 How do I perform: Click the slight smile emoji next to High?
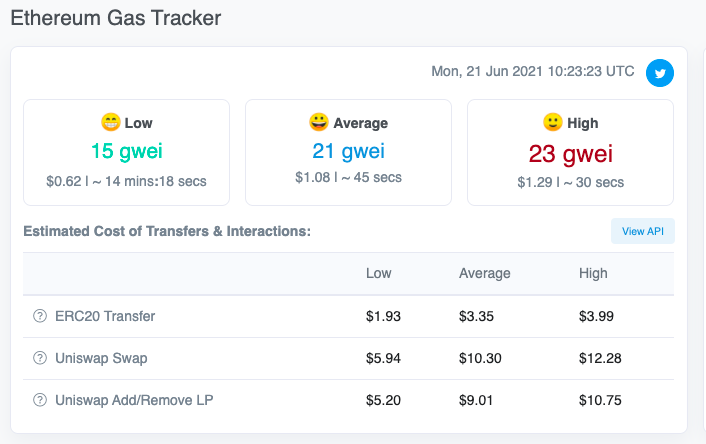pos(552,123)
